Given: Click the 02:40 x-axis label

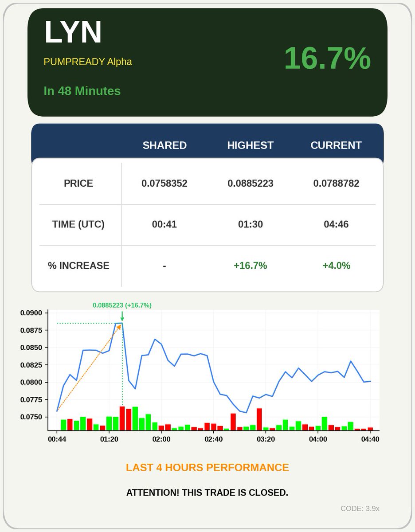Looking at the screenshot, I should tap(214, 439).
